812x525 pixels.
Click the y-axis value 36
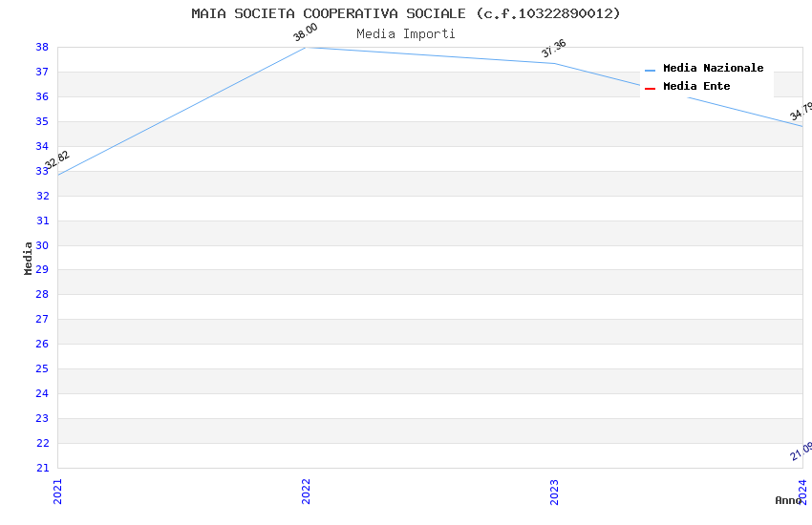[42, 96]
